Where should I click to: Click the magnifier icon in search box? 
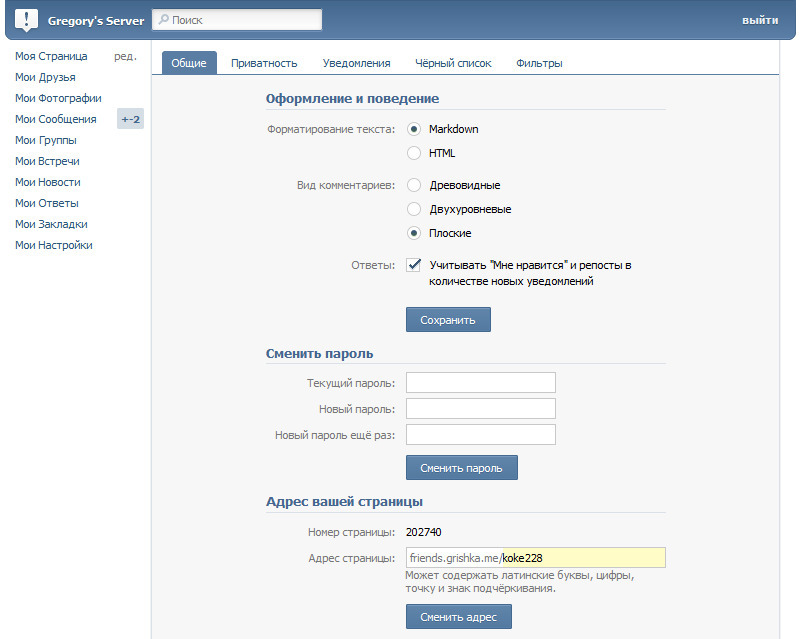(163, 19)
